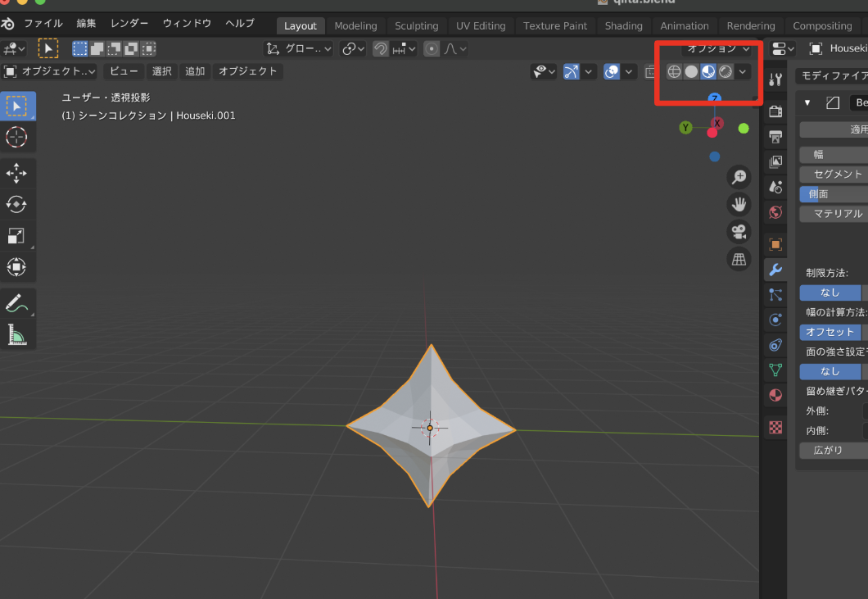Switch to the Shading workspace tab
This screenshot has width=868, height=599.
(623, 26)
